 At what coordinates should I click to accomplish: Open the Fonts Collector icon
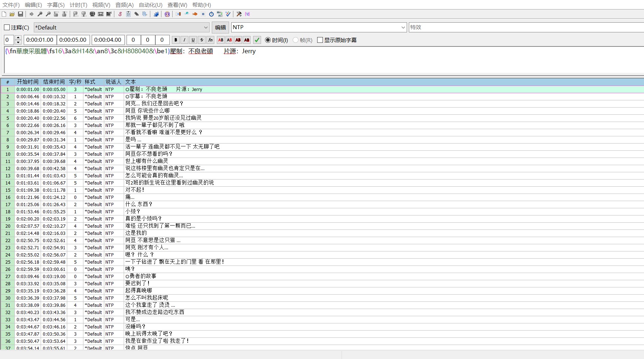tap(145, 14)
